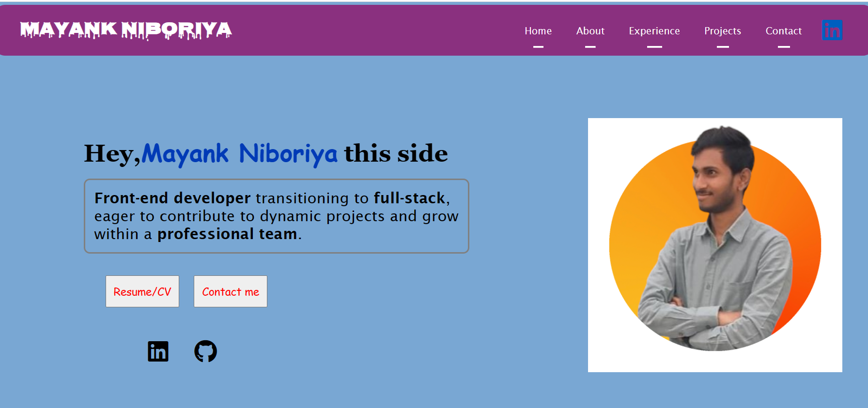868x408 pixels.
Task: Click the bold 'Front-end developer' text
Action: 172,198
